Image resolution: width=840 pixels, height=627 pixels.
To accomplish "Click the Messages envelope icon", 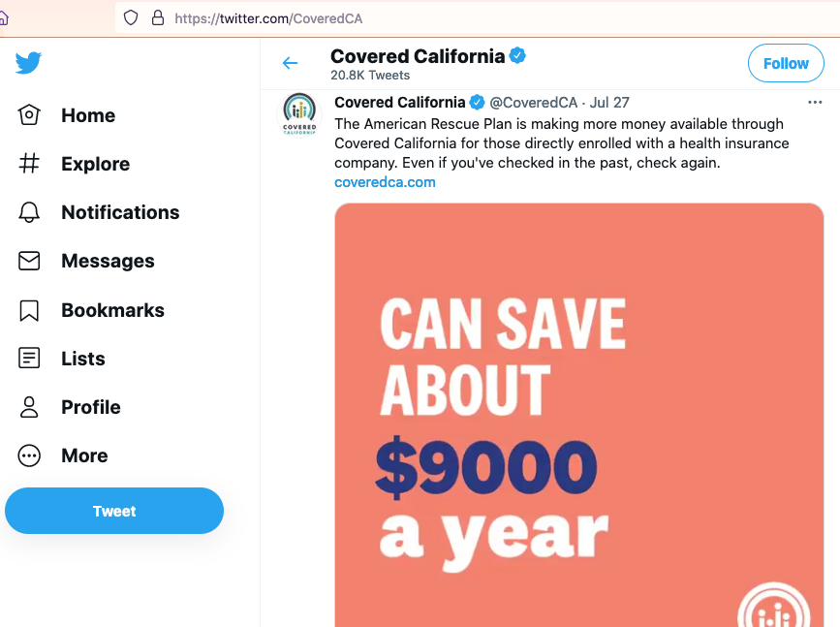I will pyautogui.click(x=29, y=261).
